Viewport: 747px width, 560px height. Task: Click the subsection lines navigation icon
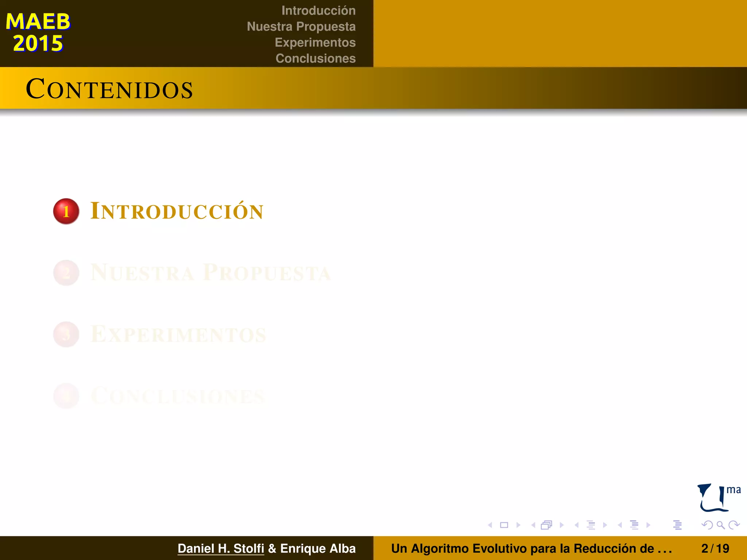[591, 525]
